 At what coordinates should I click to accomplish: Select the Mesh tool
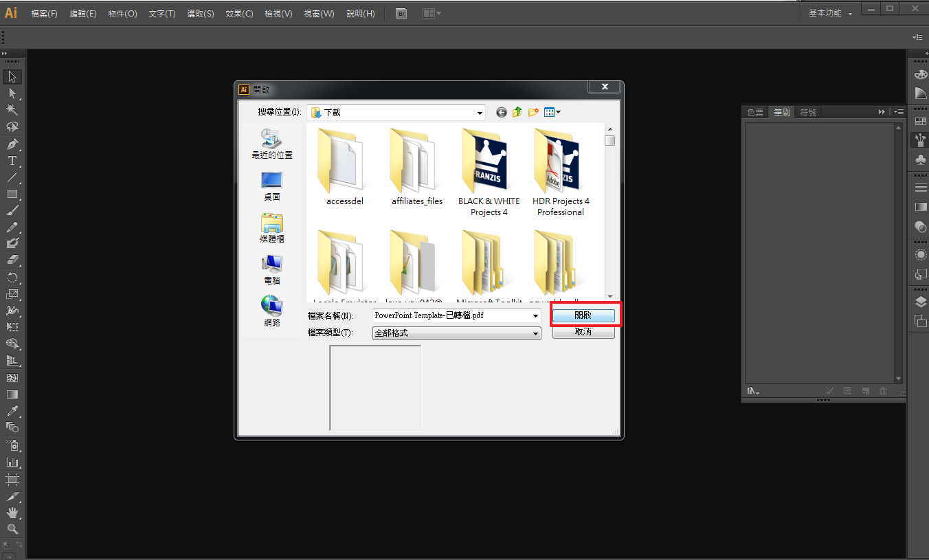pos(12,378)
